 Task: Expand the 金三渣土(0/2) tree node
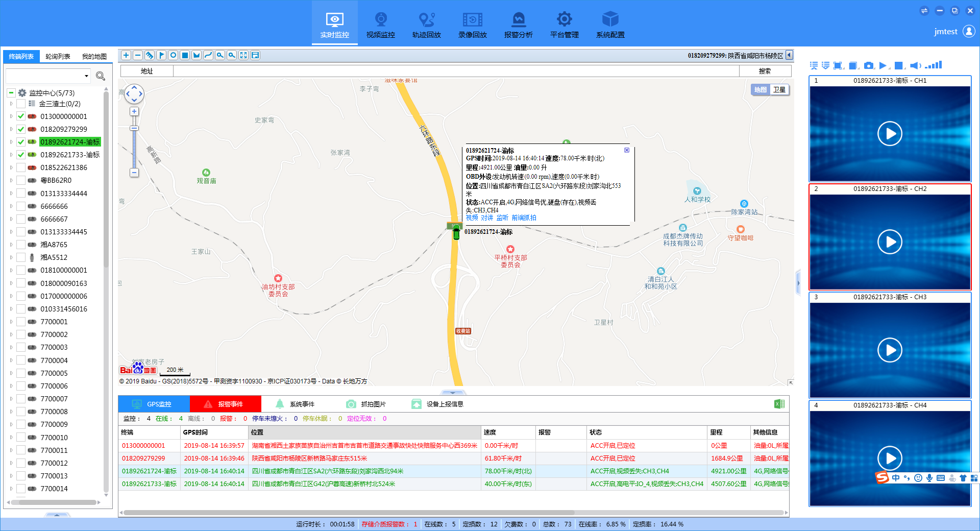[x=11, y=104]
